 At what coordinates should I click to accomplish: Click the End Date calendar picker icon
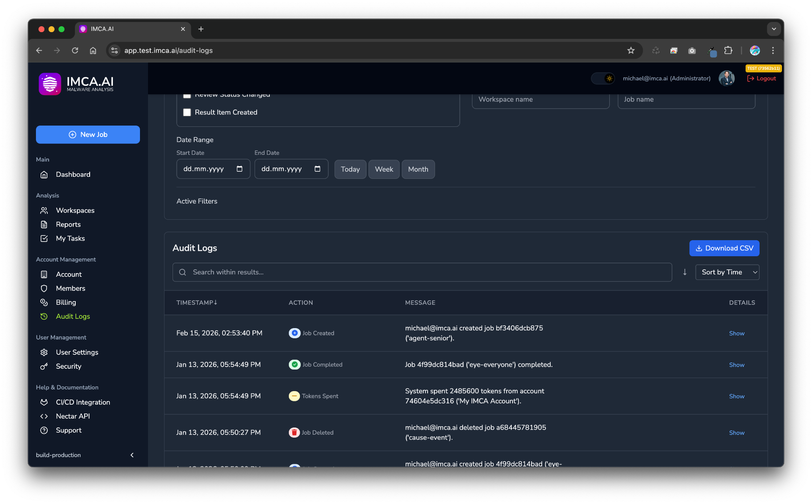[x=318, y=169]
